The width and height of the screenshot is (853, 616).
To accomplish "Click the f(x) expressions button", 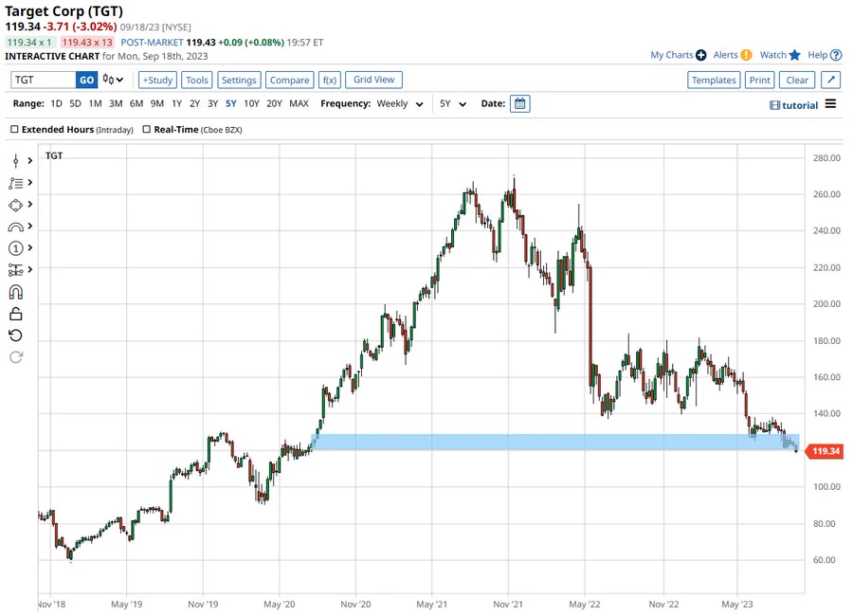I will (330, 80).
